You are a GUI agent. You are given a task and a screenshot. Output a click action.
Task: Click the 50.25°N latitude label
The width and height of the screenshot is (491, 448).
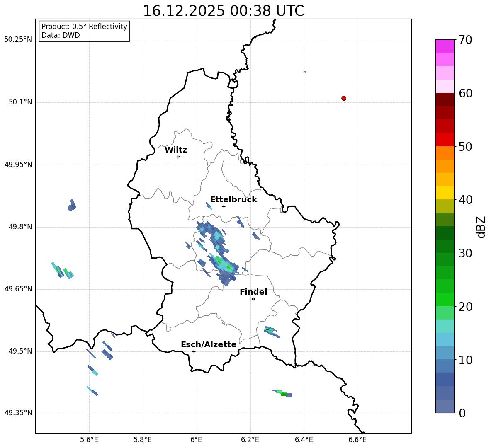[x=18, y=40]
